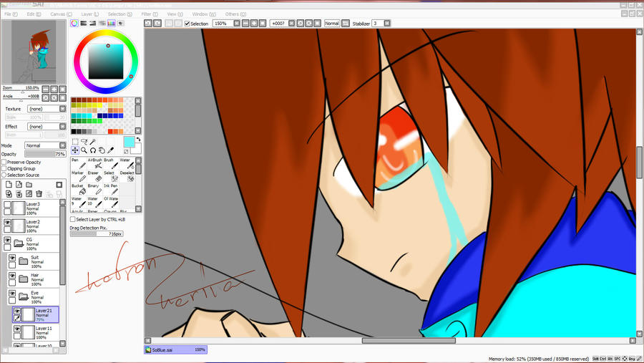
Task: Hide the Hair folder layer
Action: coord(12,276)
